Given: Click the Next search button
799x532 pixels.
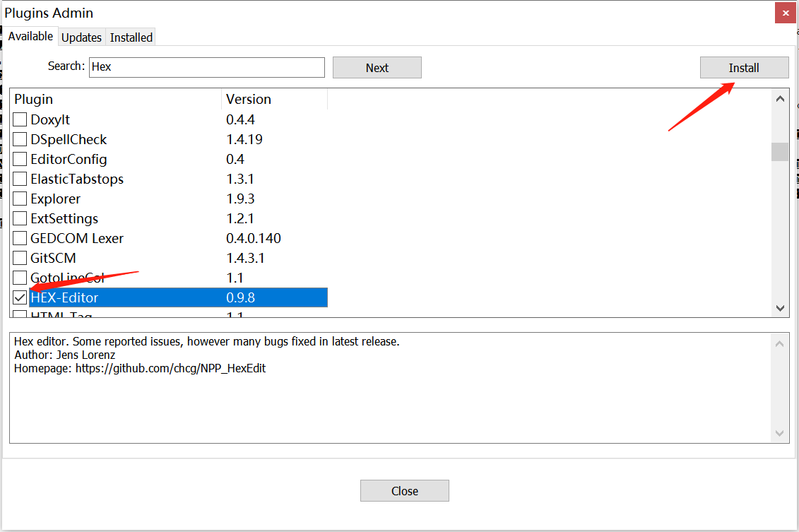Looking at the screenshot, I should (x=377, y=67).
